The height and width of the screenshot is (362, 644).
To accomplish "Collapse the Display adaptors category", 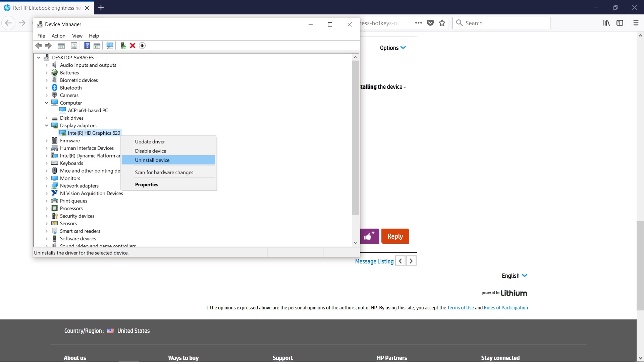I will [x=47, y=125].
